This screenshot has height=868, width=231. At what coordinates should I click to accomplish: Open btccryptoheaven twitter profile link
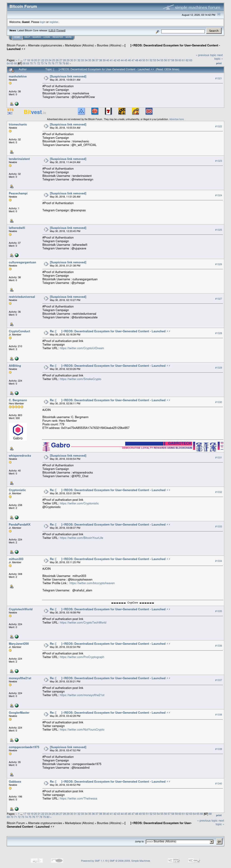click(92, 583)
